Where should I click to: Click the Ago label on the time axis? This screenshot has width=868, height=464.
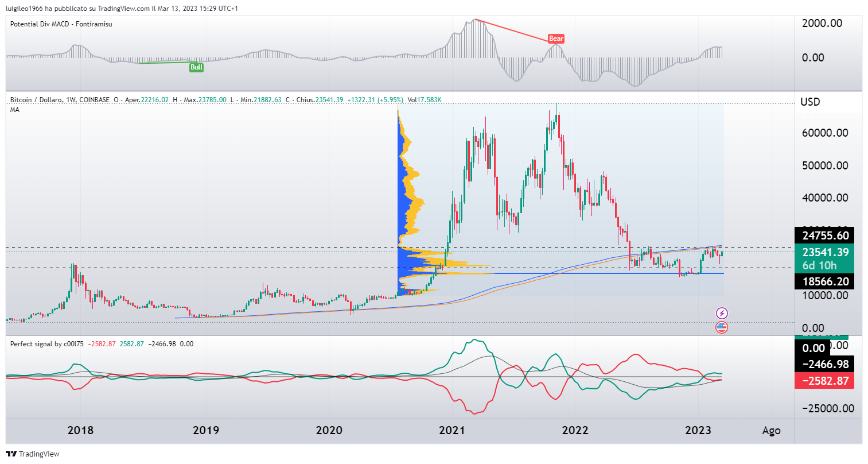pos(771,431)
